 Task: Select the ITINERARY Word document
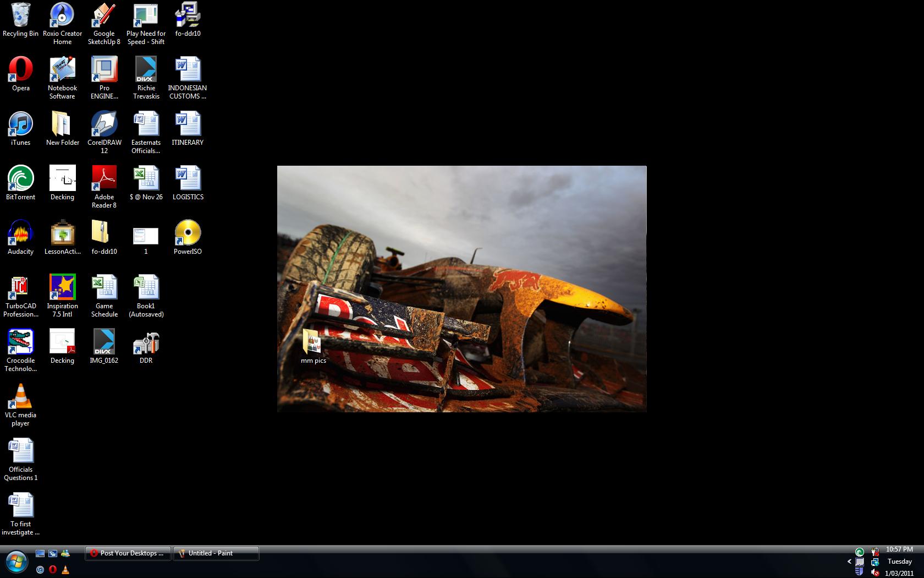(x=188, y=129)
